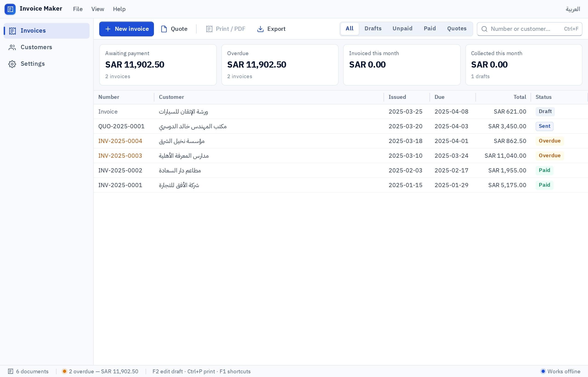Click the Settings gear icon in sidebar

click(x=12, y=64)
